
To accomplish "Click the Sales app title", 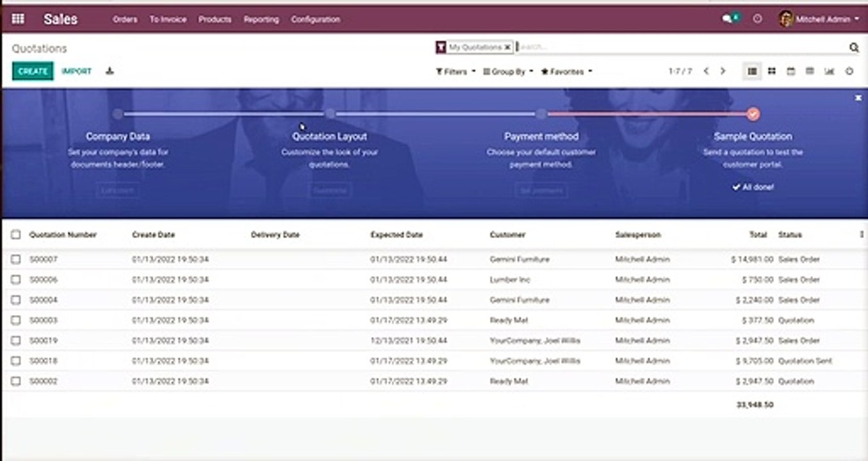I will pos(60,19).
